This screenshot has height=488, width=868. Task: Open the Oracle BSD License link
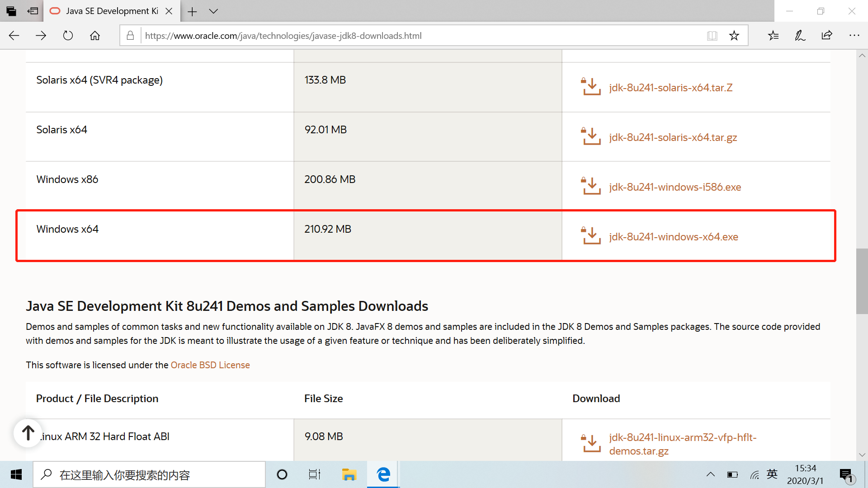click(x=210, y=365)
